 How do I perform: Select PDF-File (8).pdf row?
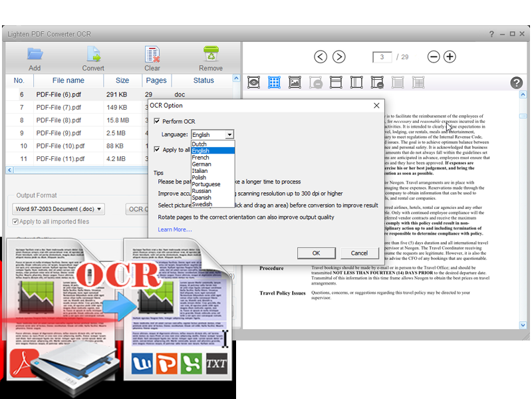pyautogui.click(x=76, y=120)
